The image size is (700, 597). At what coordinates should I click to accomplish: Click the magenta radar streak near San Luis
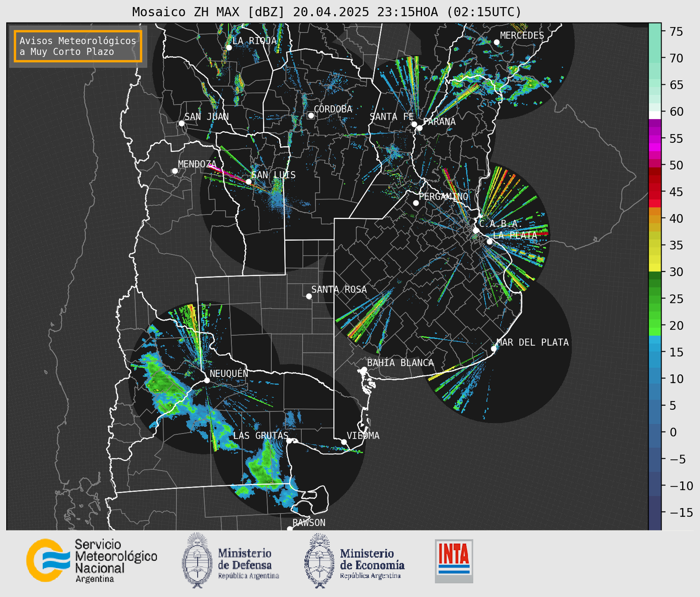[229, 174]
